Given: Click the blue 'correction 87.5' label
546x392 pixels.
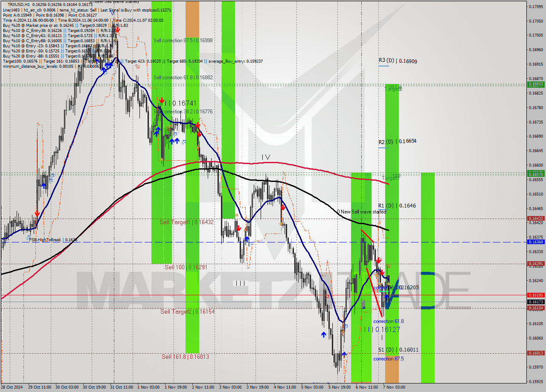Looking at the screenshot, I should click(388, 359).
